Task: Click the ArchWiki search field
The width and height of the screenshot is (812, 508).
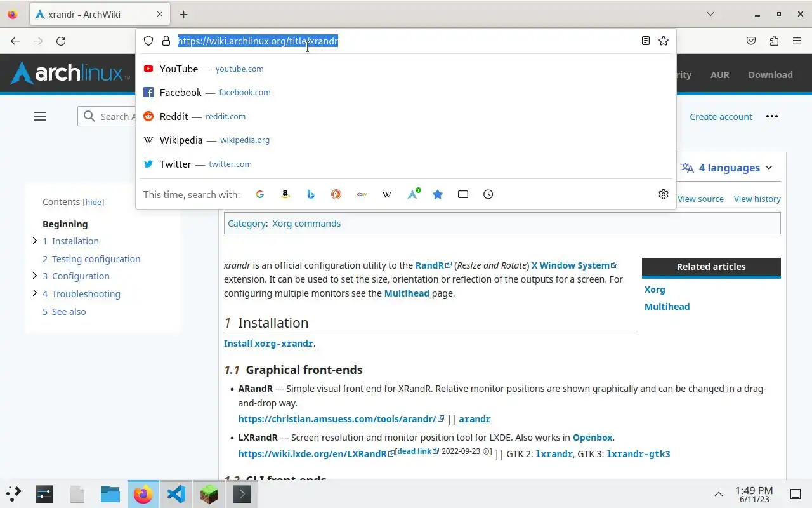Action: pyautogui.click(x=108, y=116)
